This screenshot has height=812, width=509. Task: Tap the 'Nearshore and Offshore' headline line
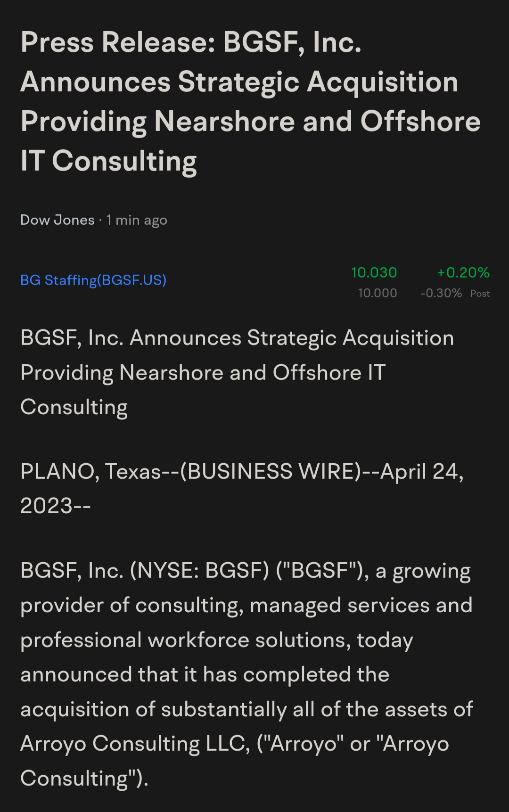point(250,122)
